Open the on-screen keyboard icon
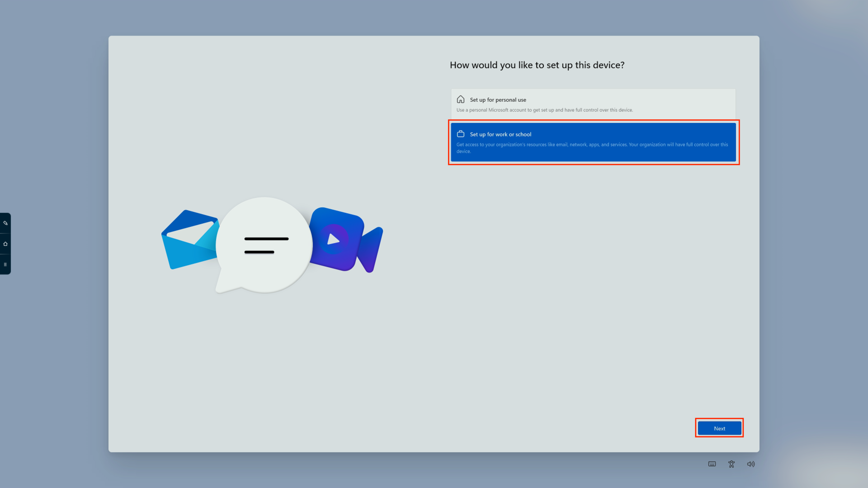Image resolution: width=868 pixels, height=488 pixels. click(712, 464)
